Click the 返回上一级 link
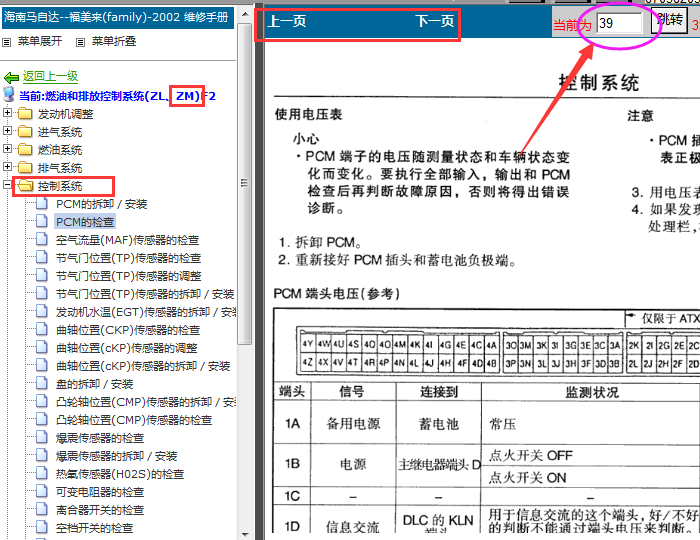 50,77
